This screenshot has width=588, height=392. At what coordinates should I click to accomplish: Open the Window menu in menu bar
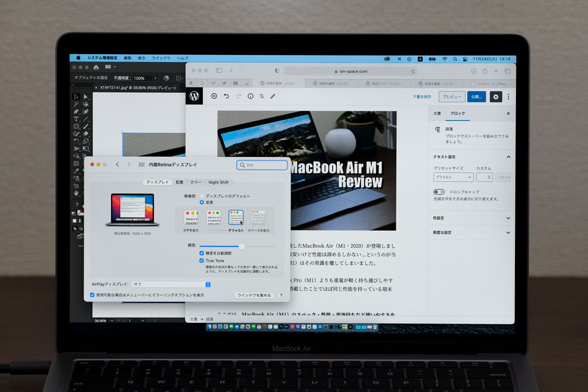click(161, 58)
